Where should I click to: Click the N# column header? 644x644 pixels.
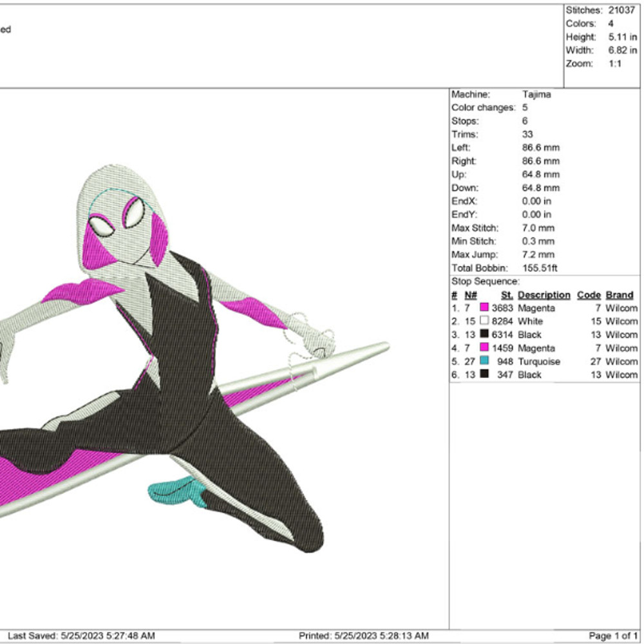click(x=471, y=295)
